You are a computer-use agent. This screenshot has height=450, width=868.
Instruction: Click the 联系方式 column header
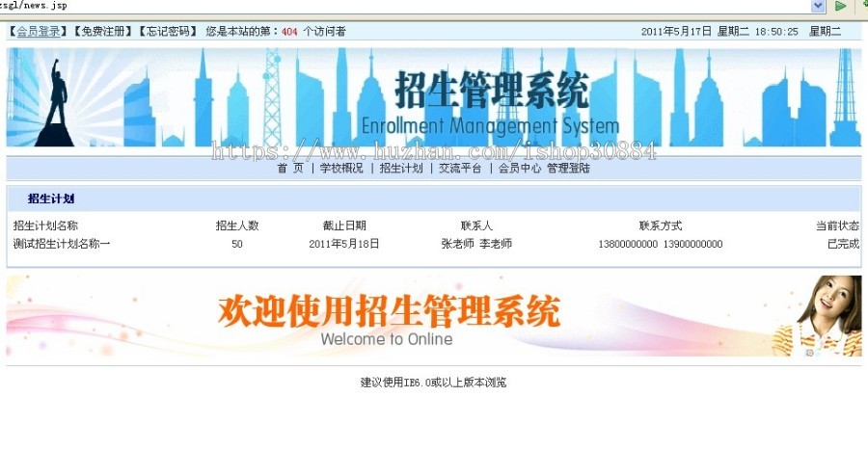tap(661, 225)
